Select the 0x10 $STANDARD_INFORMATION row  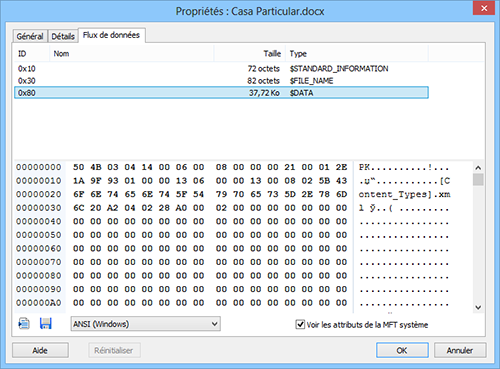pyautogui.click(x=221, y=69)
